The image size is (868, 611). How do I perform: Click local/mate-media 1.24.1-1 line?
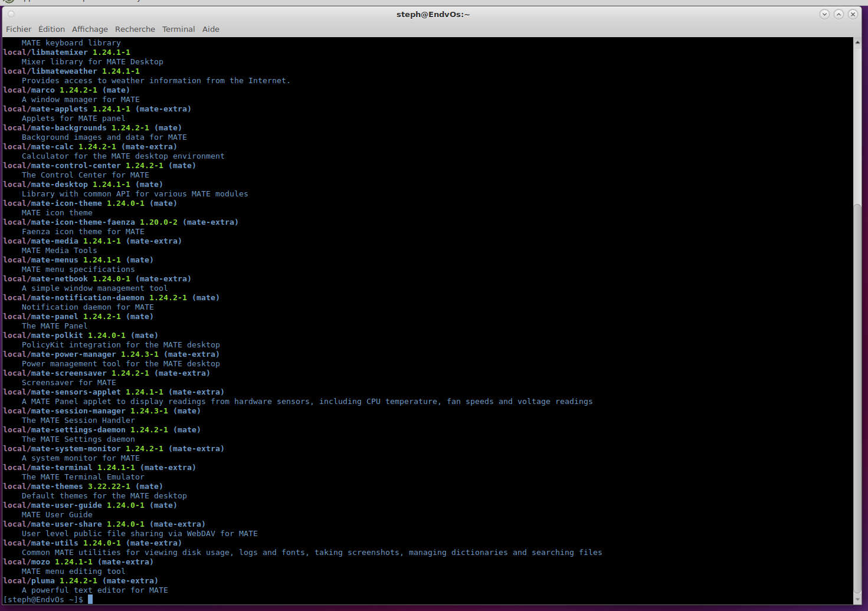[93, 241]
